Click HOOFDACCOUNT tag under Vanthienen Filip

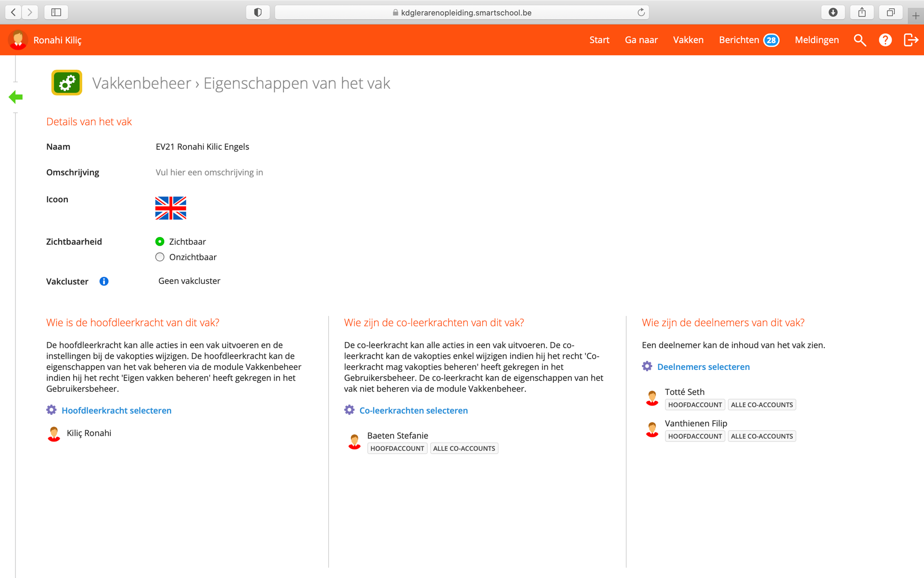695,436
